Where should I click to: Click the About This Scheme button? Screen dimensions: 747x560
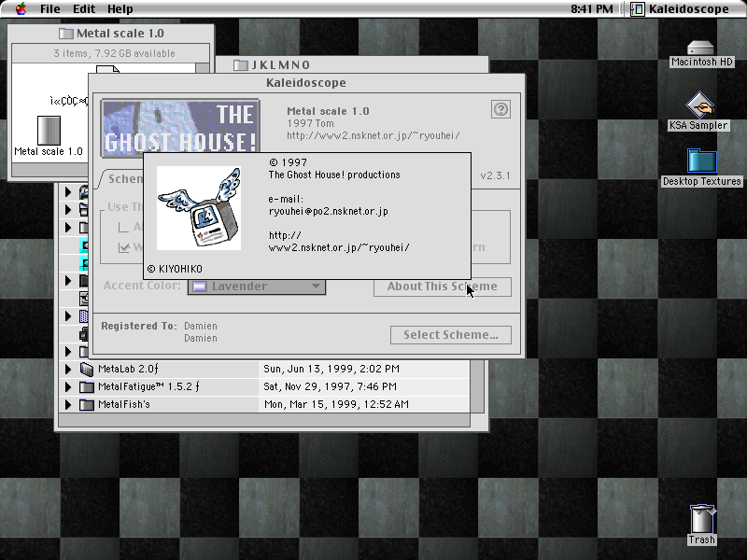pyautogui.click(x=442, y=287)
